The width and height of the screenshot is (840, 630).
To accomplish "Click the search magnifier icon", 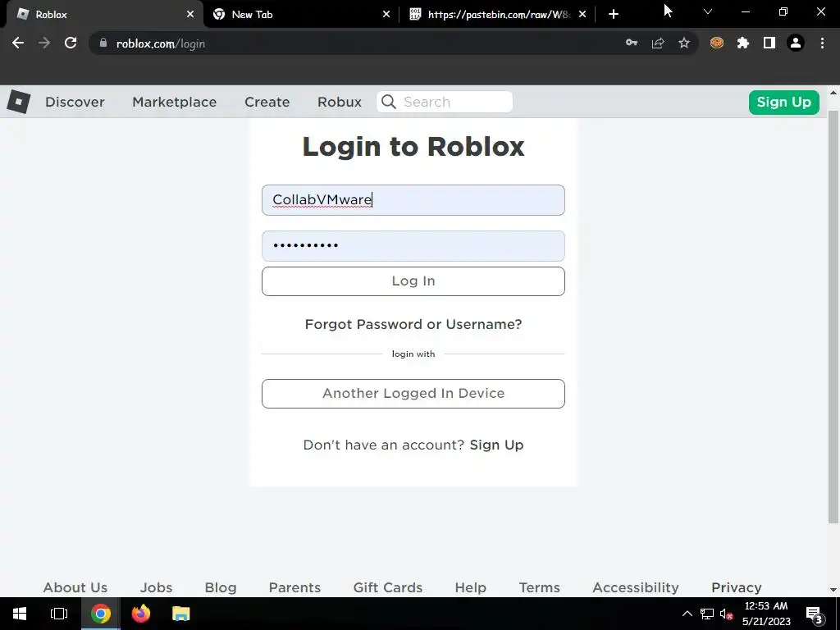I will pyautogui.click(x=389, y=102).
